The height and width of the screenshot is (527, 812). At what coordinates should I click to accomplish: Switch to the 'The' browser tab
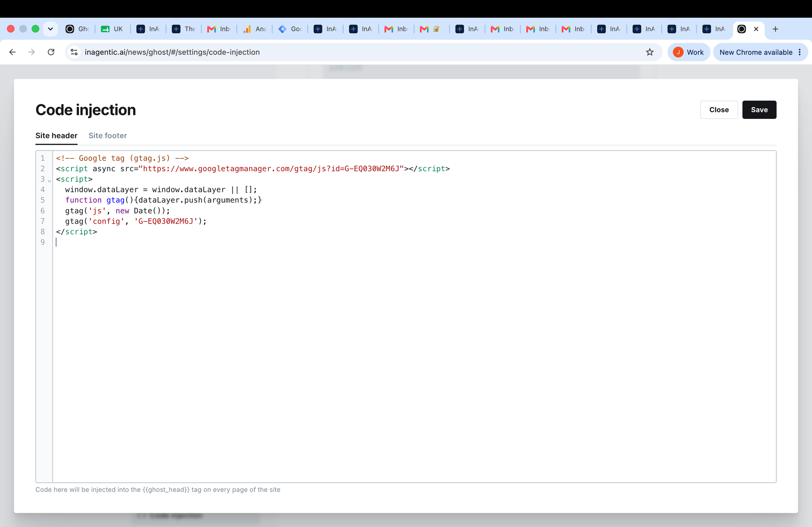click(184, 29)
